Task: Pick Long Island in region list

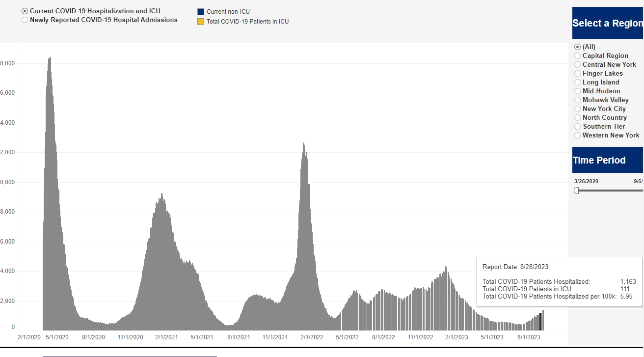Action: pos(577,82)
